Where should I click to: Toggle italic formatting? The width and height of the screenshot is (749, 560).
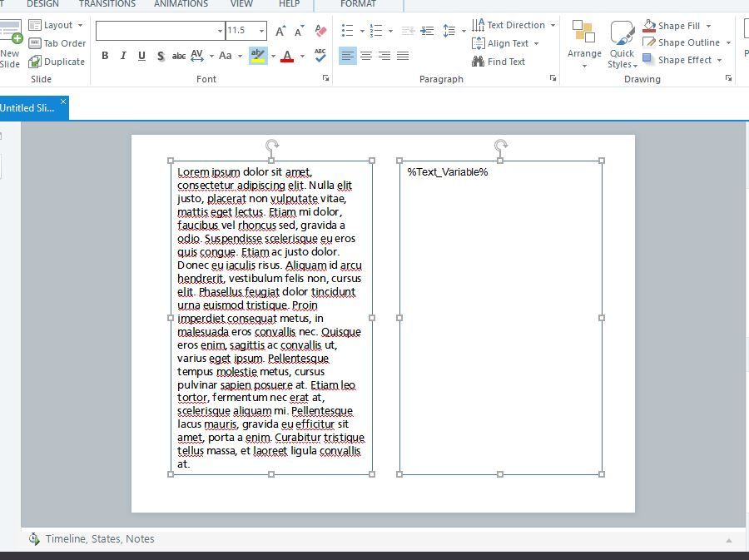pyautogui.click(x=123, y=56)
